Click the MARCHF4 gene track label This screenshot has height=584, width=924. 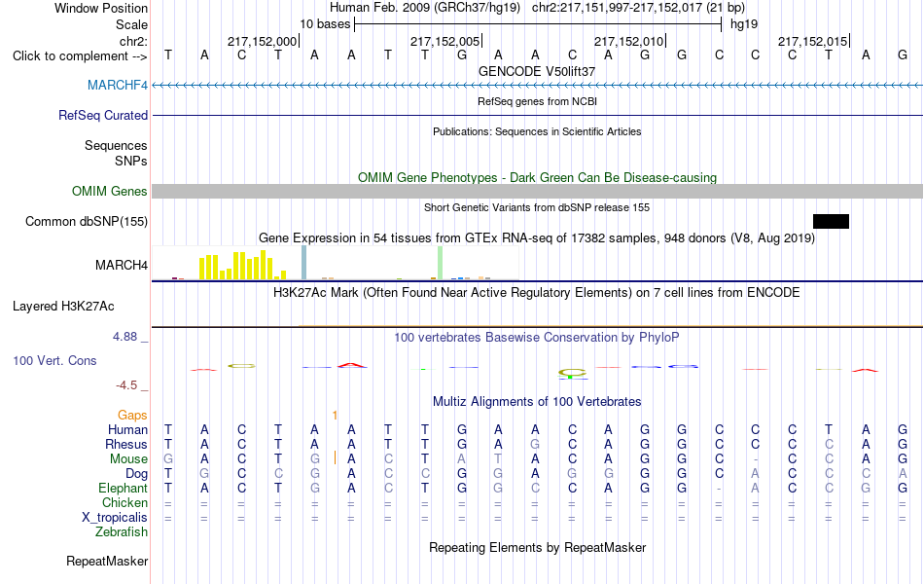pyautogui.click(x=118, y=85)
